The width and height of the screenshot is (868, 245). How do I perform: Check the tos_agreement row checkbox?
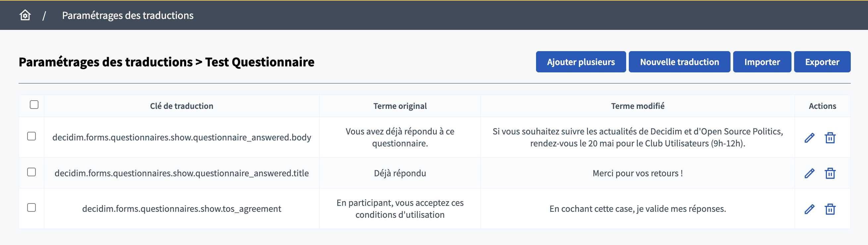click(31, 207)
